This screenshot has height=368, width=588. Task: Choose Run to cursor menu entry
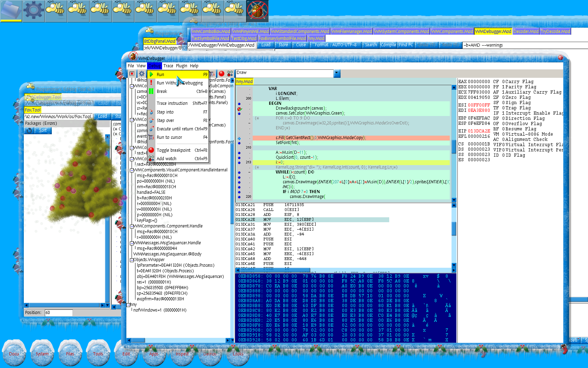coord(178,137)
